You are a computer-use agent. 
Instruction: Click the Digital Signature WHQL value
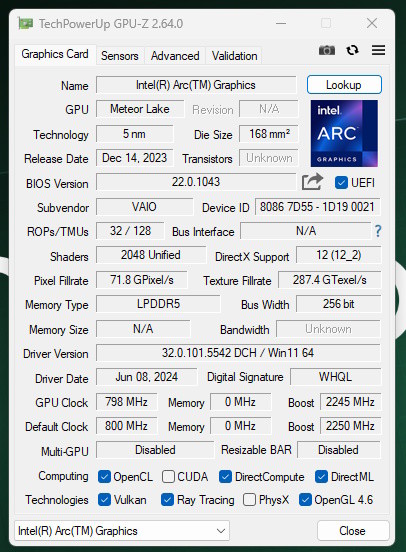[x=336, y=377]
